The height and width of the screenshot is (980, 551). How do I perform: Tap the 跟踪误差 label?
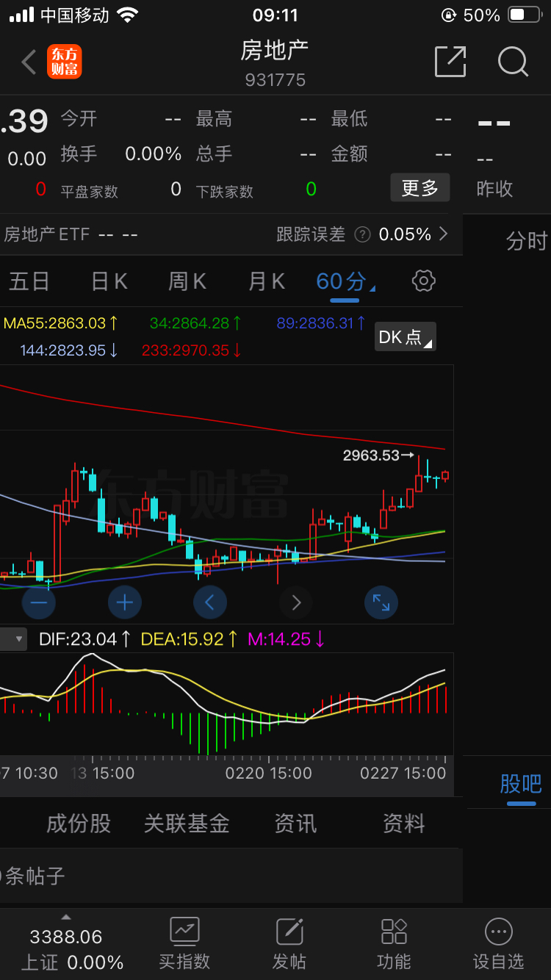click(311, 234)
